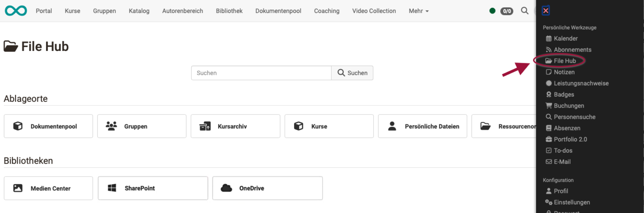Open the Portal tab
Image resolution: width=644 pixels, height=213 pixels.
(x=44, y=11)
